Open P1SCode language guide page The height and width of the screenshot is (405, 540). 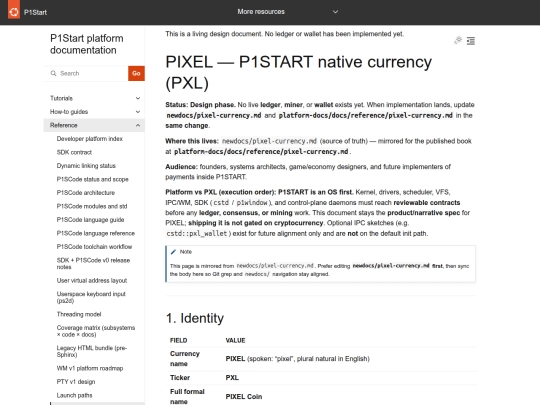coord(90,219)
